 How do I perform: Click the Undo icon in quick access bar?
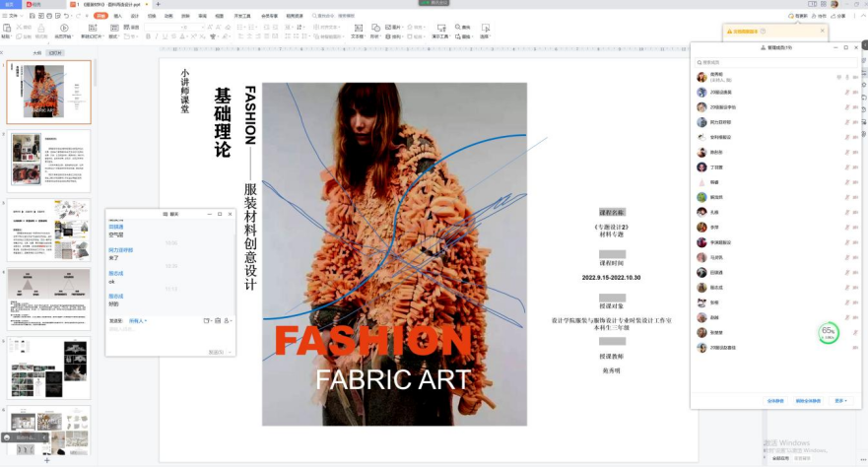(x=66, y=16)
